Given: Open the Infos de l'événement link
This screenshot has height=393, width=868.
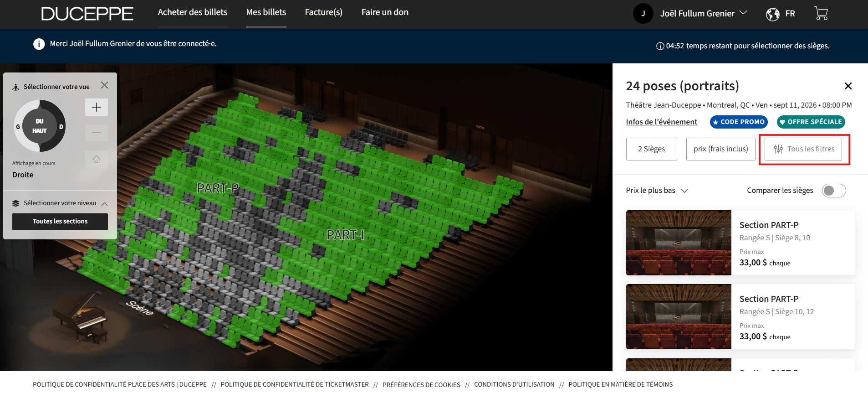Looking at the screenshot, I should pos(661,122).
